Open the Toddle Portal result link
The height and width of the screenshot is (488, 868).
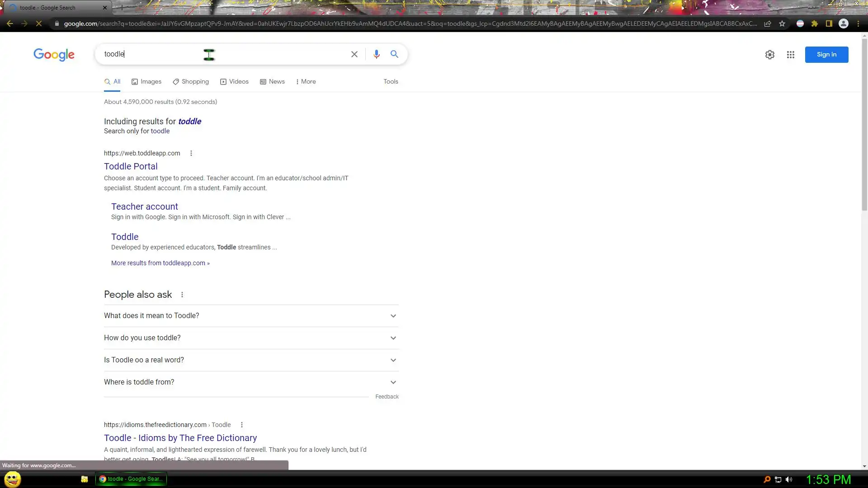pos(131,166)
